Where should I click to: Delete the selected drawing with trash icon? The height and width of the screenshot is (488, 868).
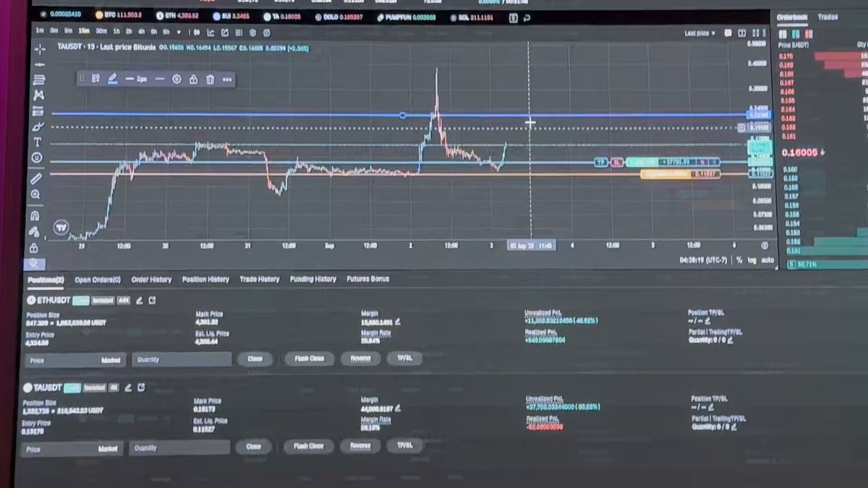(210, 80)
